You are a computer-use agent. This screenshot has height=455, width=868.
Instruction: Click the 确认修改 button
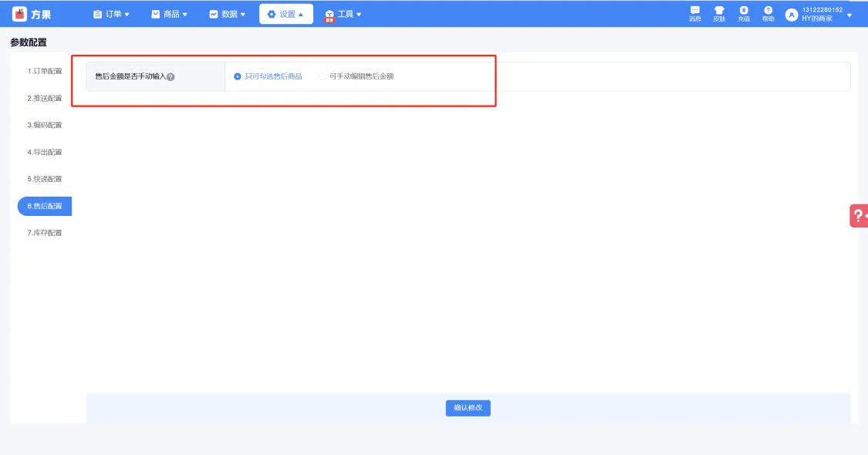(x=468, y=408)
